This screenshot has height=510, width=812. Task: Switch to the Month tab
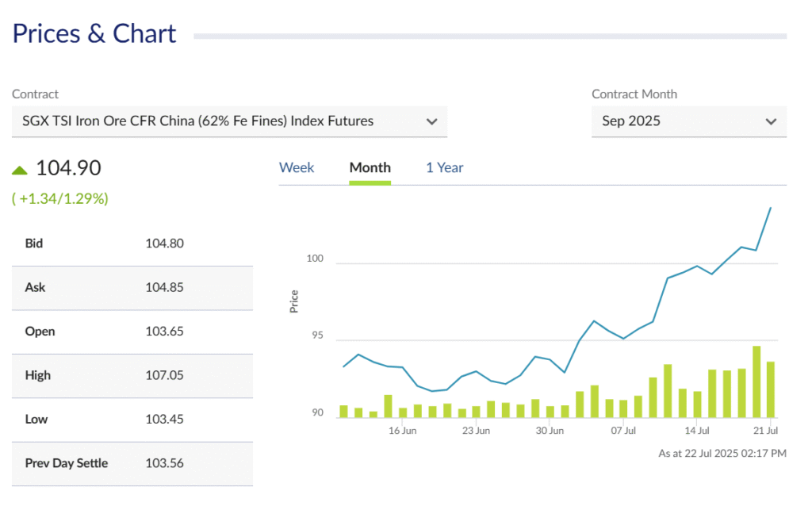pos(370,168)
